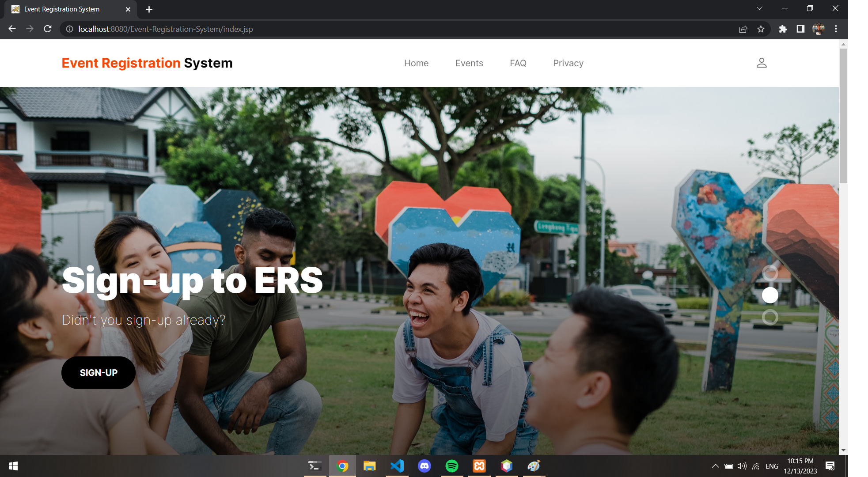Click the black SIGN-UP button
The height and width of the screenshot is (477, 868).
tap(99, 373)
